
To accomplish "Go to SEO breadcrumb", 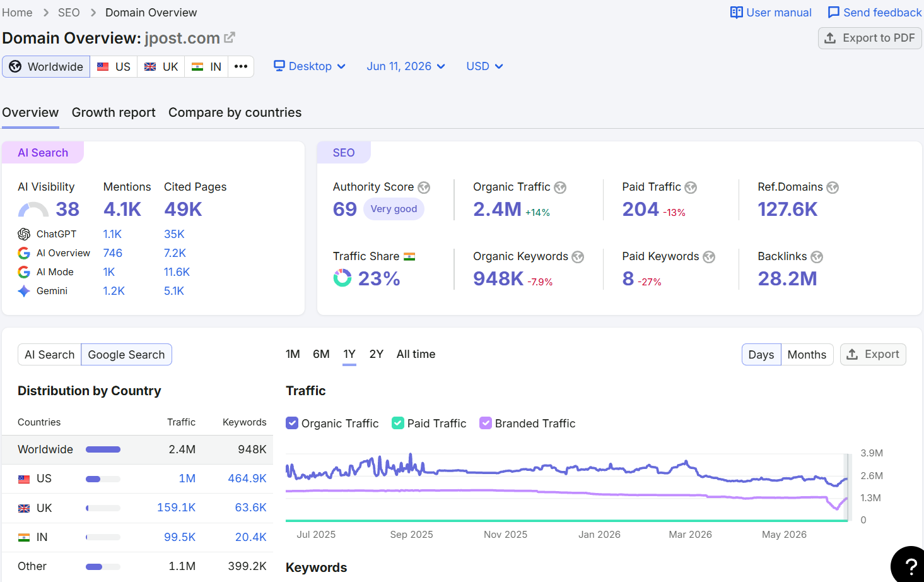I will pyautogui.click(x=69, y=13).
